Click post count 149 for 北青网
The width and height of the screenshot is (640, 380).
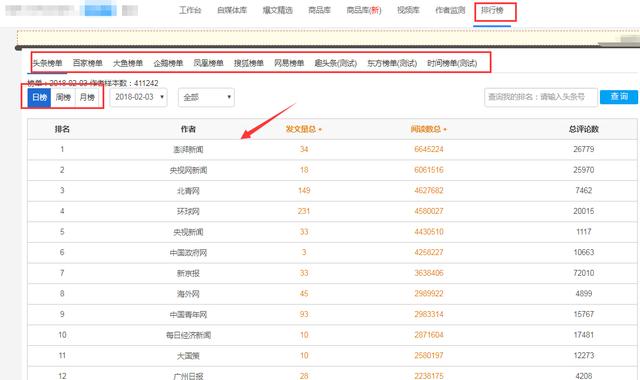(x=304, y=191)
